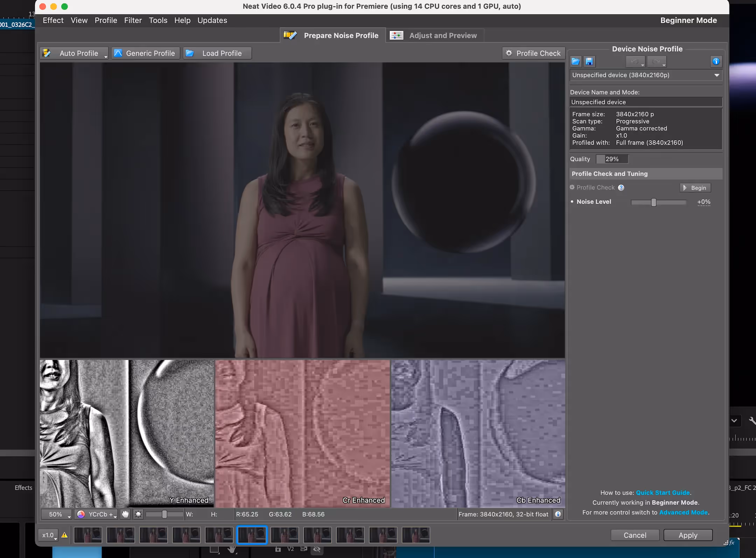The width and height of the screenshot is (756, 558).
Task: Open the Quick Start Guide link
Action: click(663, 492)
